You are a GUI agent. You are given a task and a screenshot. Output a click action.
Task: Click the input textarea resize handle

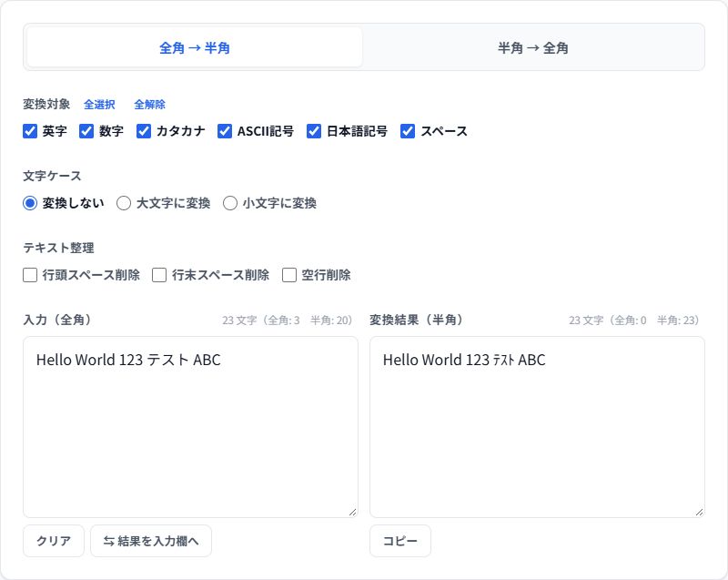click(352, 512)
